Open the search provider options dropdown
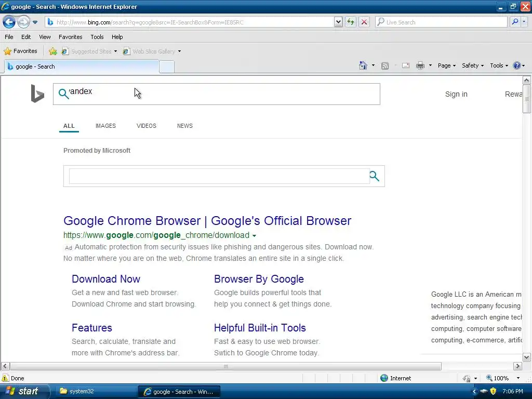The width and height of the screenshot is (532, 399). [524, 22]
